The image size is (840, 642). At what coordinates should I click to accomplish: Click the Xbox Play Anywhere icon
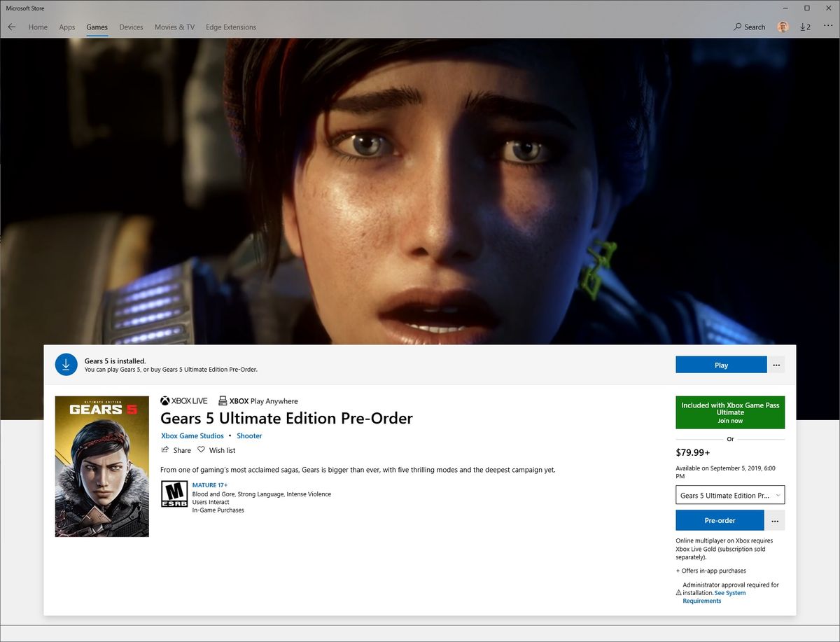[x=221, y=400]
